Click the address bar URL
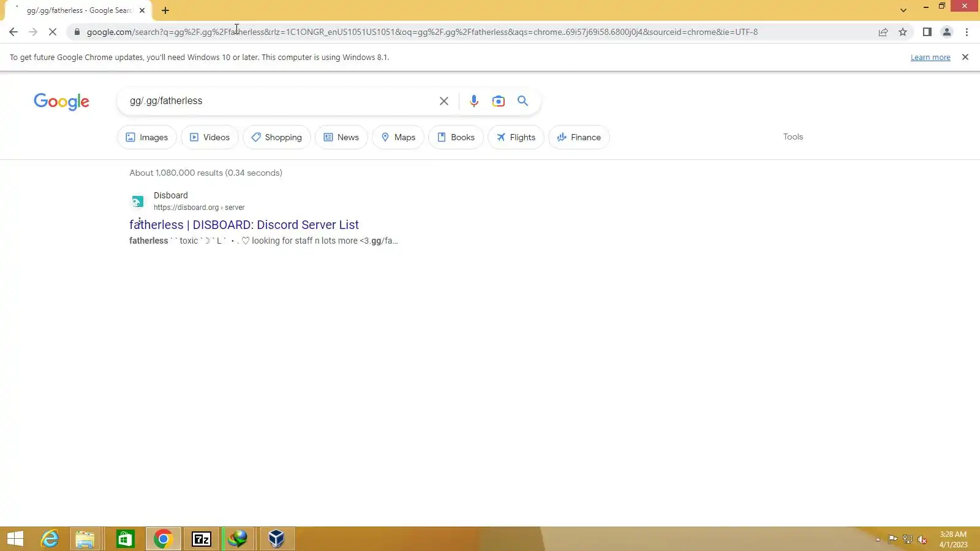Viewport: 980px width, 551px height. (x=422, y=32)
